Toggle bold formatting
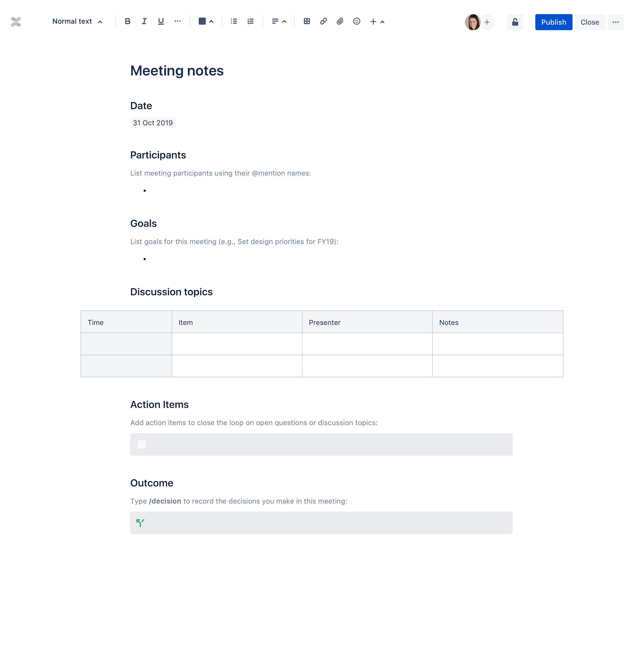Image resolution: width=644 pixels, height=662 pixels. coord(128,21)
